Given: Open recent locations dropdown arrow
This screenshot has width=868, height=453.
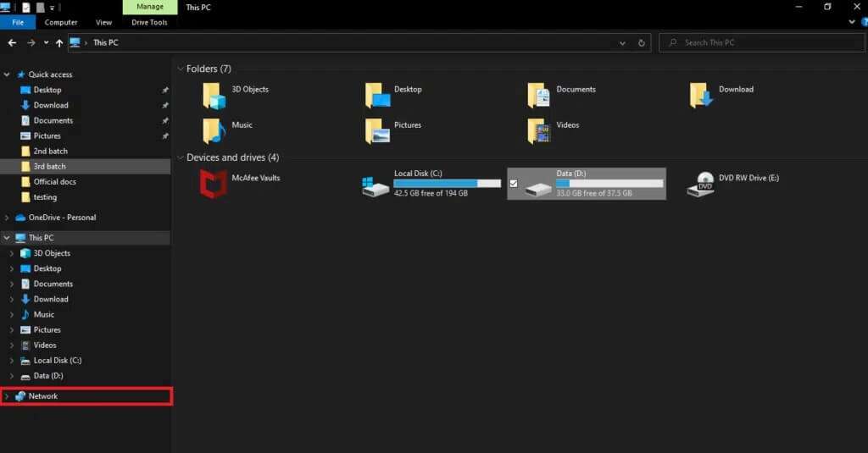Looking at the screenshot, I should point(46,42).
